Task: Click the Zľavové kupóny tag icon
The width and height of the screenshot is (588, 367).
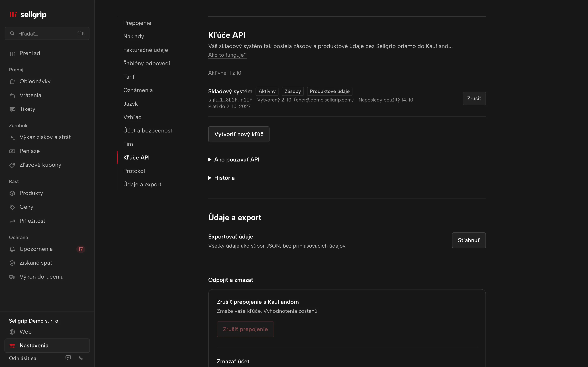Action: coord(12,165)
